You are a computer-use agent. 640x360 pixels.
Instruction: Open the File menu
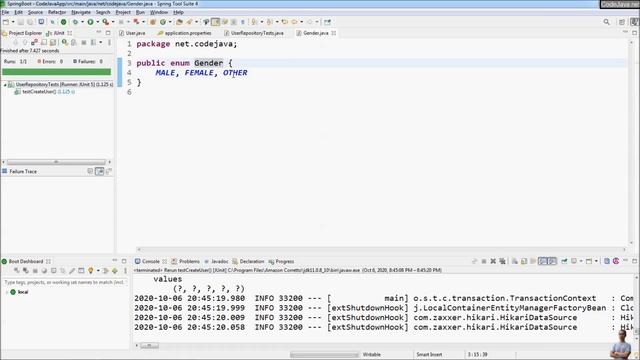[x=5, y=12]
